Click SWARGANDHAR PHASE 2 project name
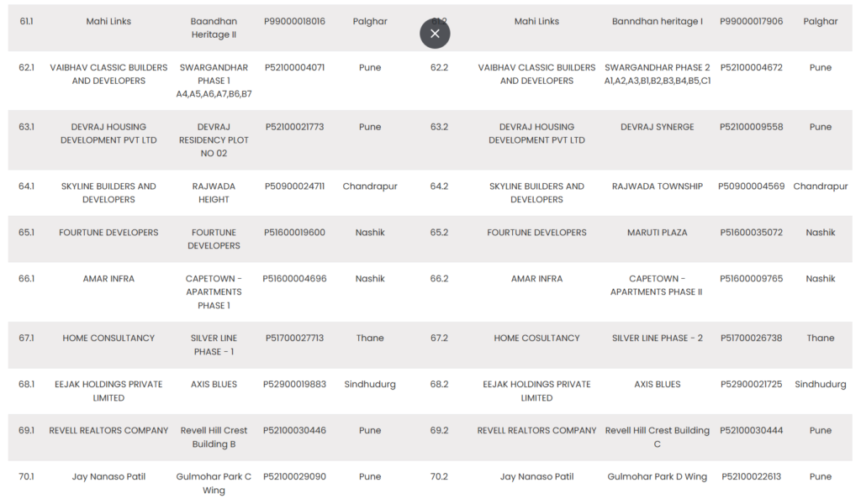Viewport: 861px width, 504px height. click(658, 67)
